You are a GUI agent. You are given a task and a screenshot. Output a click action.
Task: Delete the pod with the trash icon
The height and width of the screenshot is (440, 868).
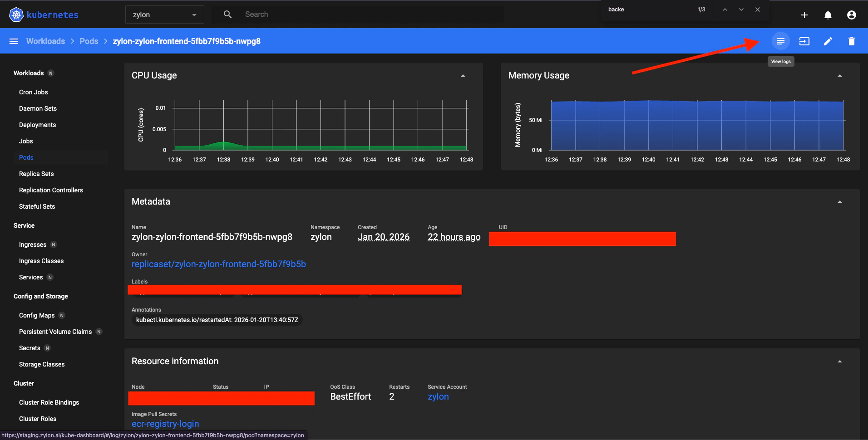click(852, 41)
